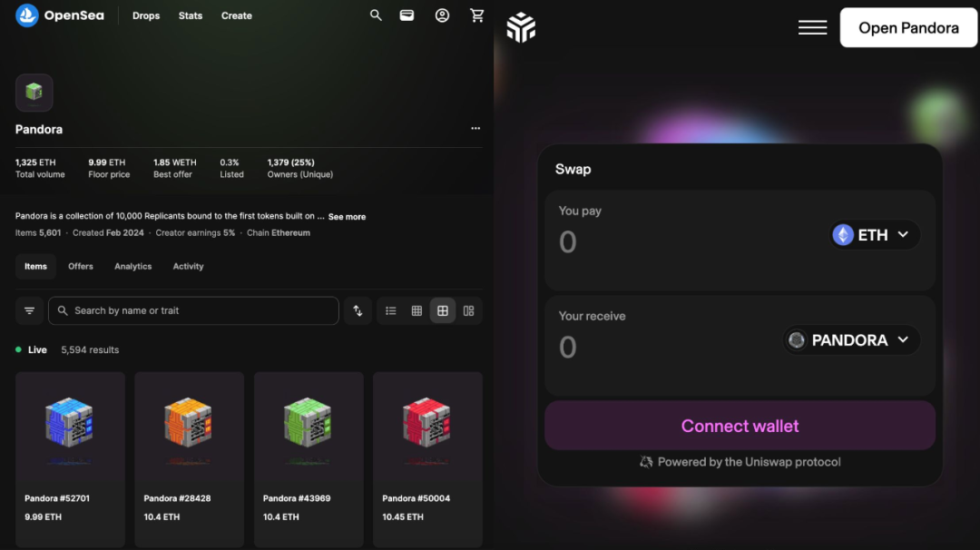This screenshot has width=980, height=550.
Task: Switch to list view
Action: 390,310
